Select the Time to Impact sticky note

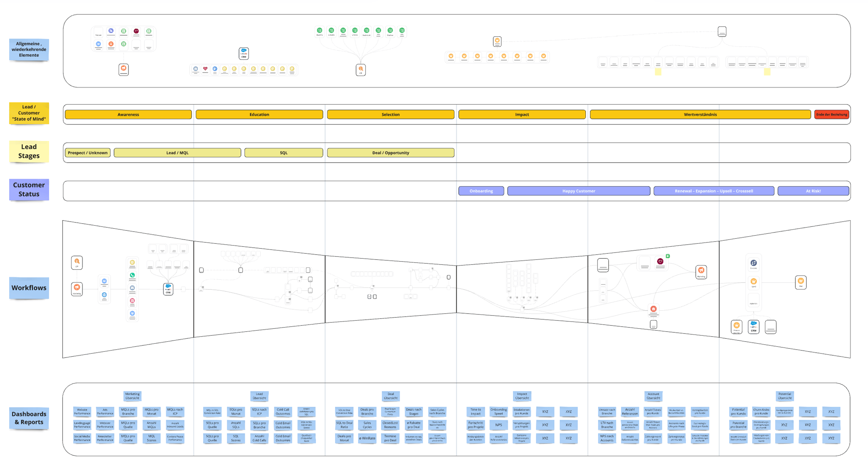coord(476,411)
